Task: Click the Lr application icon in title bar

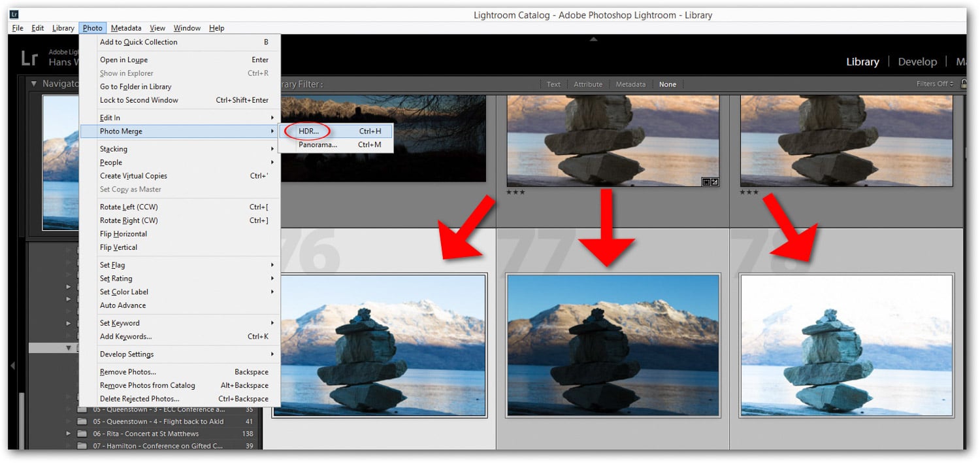Action: (x=14, y=14)
